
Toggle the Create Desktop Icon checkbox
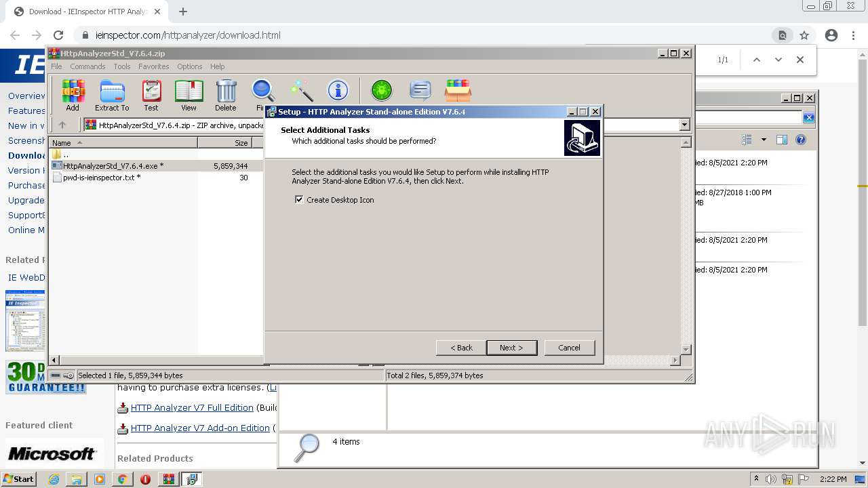click(299, 200)
